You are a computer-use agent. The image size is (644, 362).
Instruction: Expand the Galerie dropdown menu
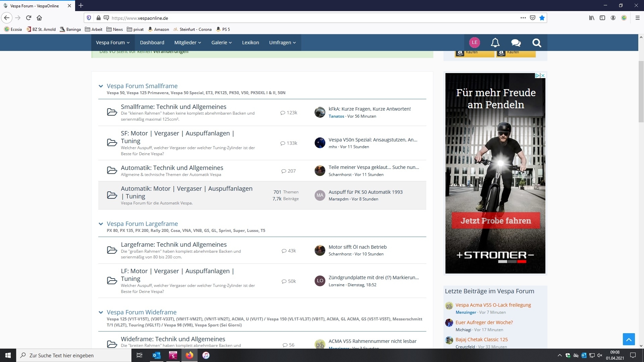(221, 43)
